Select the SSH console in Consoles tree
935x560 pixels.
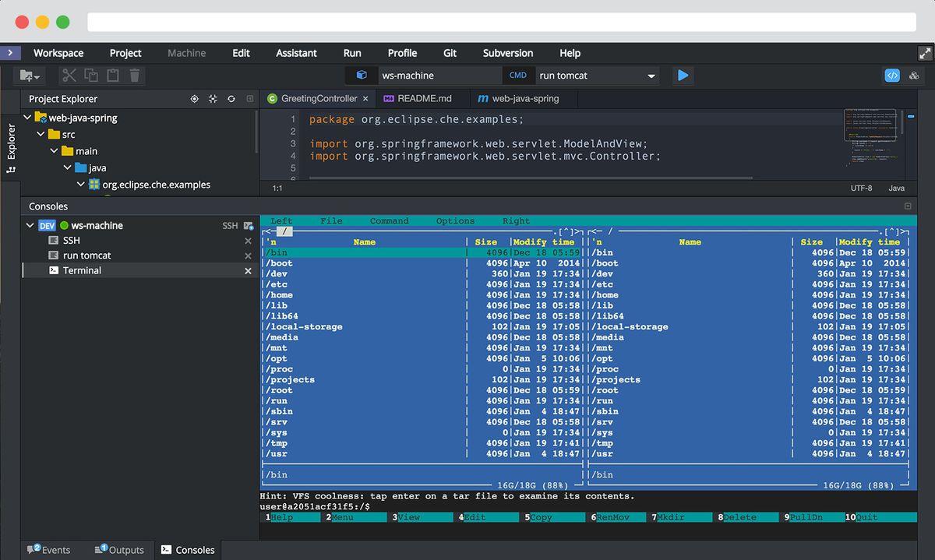coord(140,241)
